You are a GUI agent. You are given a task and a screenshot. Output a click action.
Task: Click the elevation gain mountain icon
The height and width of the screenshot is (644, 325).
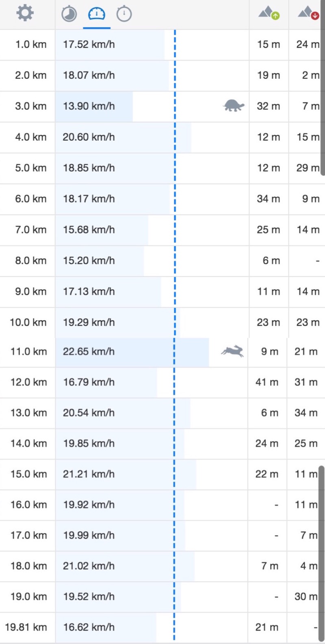pyautogui.click(x=269, y=13)
